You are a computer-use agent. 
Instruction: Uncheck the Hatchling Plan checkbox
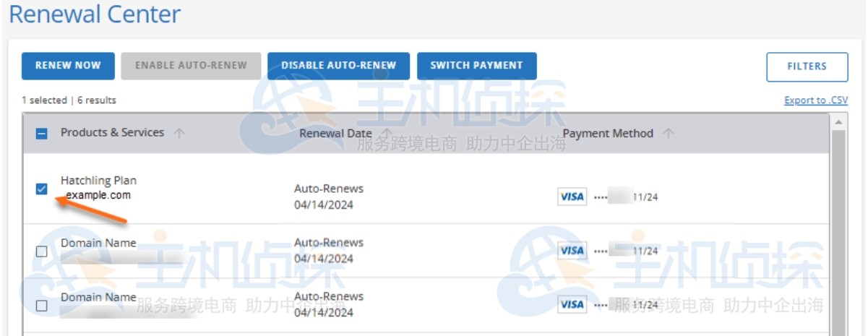pyautogui.click(x=41, y=189)
